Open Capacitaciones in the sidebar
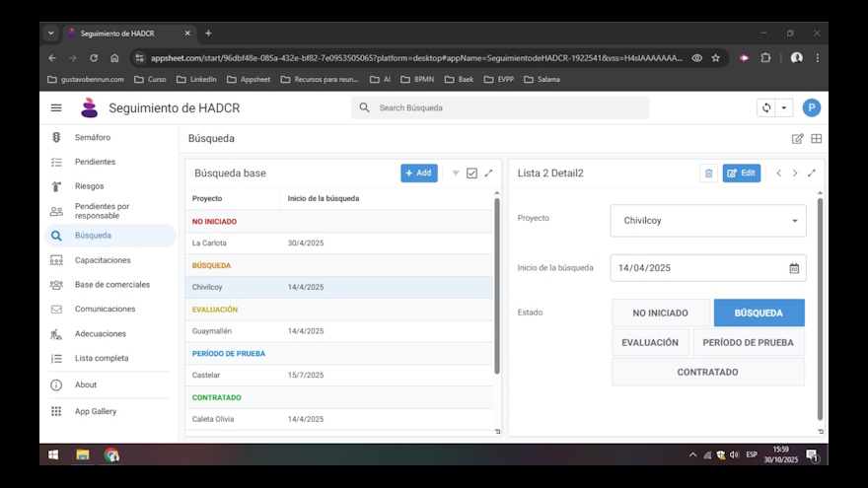Image resolution: width=868 pixels, height=488 pixels. (103, 260)
